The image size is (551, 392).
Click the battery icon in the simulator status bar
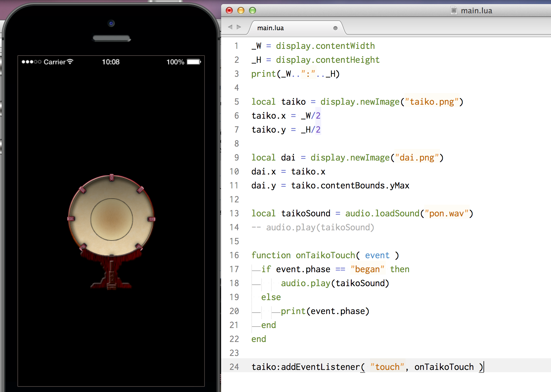pos(194,62)
